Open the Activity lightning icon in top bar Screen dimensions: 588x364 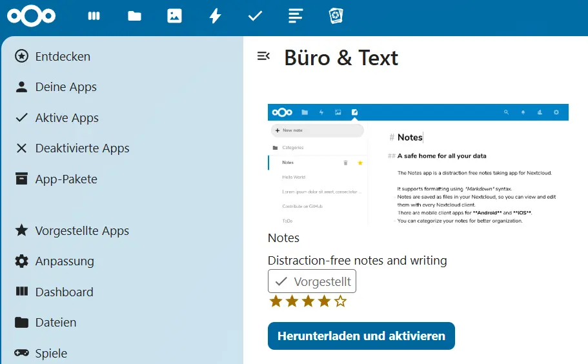(x=215, y=15)
